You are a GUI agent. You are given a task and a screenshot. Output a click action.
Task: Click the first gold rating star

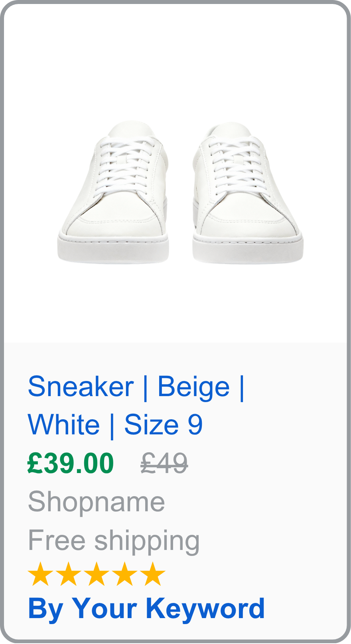(x=40, y=574)
